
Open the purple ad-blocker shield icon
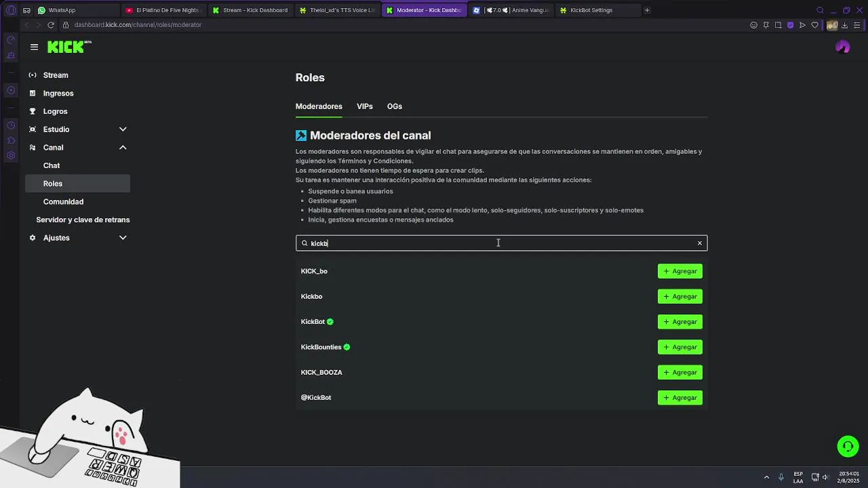click(790, 25)
